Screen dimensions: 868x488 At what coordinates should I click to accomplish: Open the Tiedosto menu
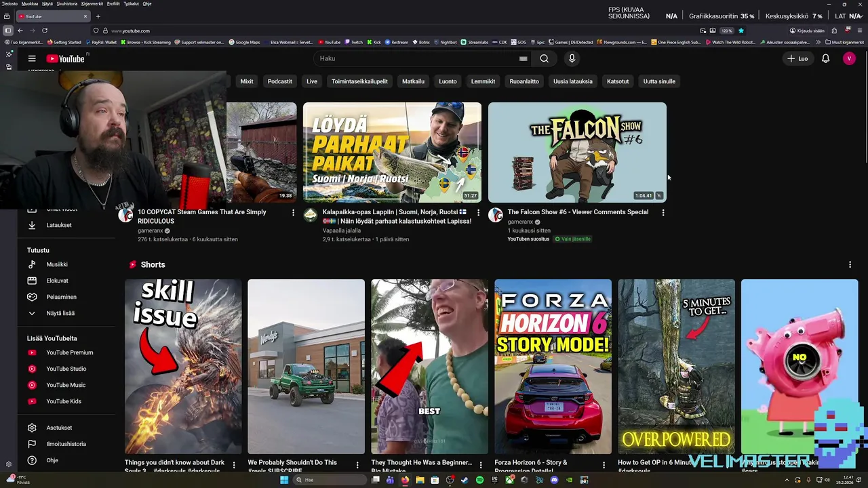[x=9, y=3]
